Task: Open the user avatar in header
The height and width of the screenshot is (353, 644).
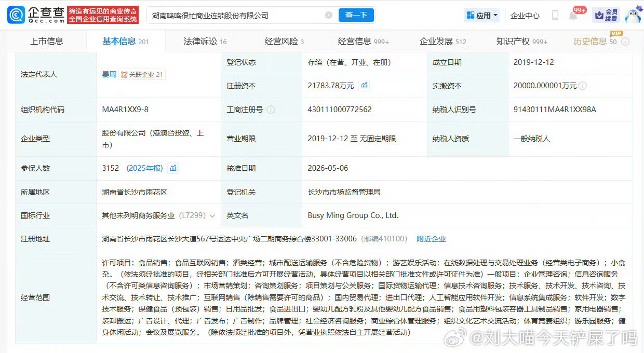Action: [x=633, y=15]
